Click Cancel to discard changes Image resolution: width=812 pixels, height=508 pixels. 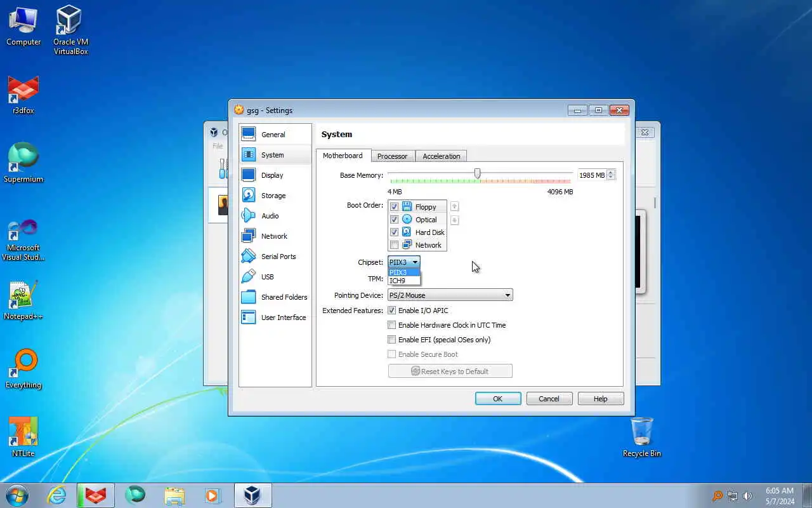(549, 399)
